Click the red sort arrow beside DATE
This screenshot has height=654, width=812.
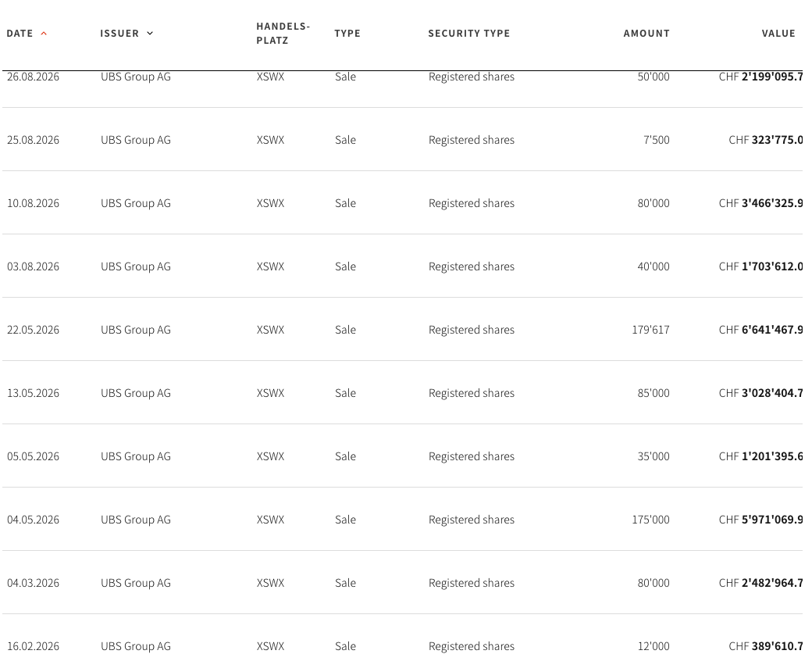(44, 34)
